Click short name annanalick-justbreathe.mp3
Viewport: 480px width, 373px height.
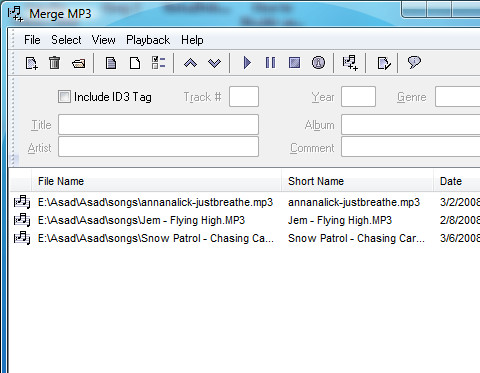coord(354,202)
